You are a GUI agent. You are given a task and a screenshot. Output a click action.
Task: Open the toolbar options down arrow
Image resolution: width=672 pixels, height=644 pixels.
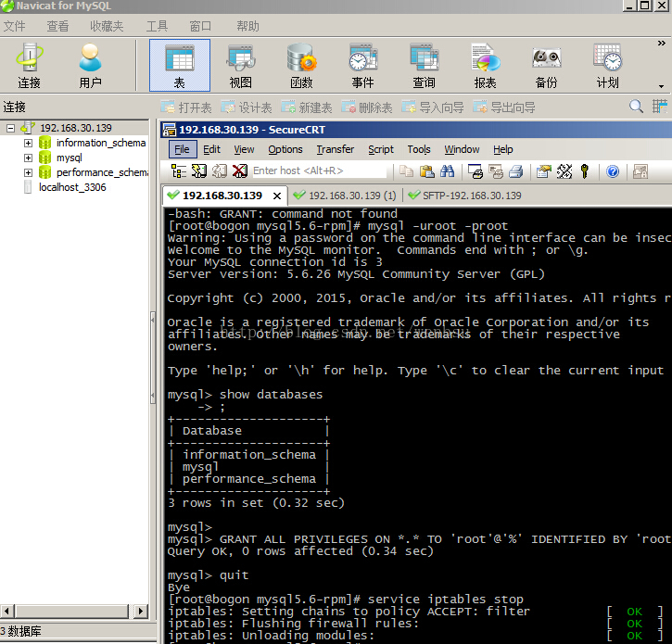pos(661,86)
